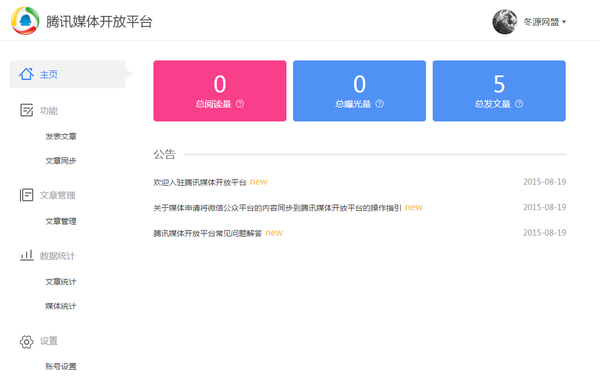This screenshot has width=600, height=377.
Task: Click the help icon next to 总阅读量
Action: point(240,104)
